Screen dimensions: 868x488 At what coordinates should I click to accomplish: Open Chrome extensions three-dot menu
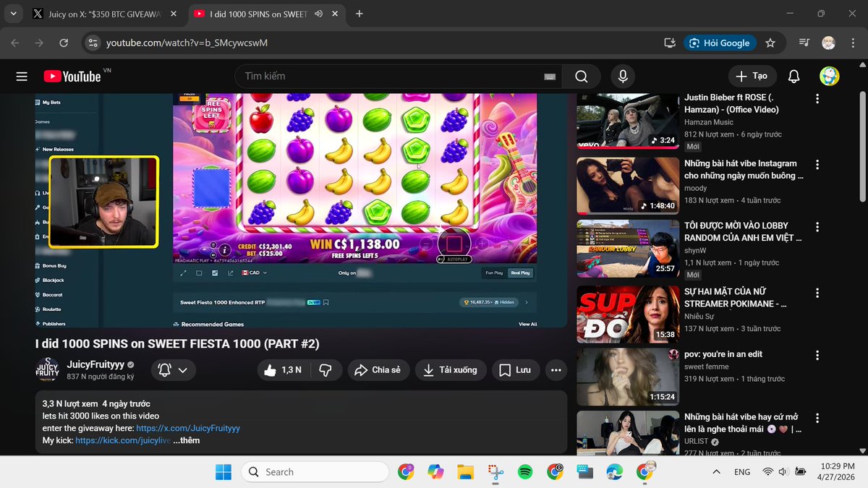pos(852,43)
